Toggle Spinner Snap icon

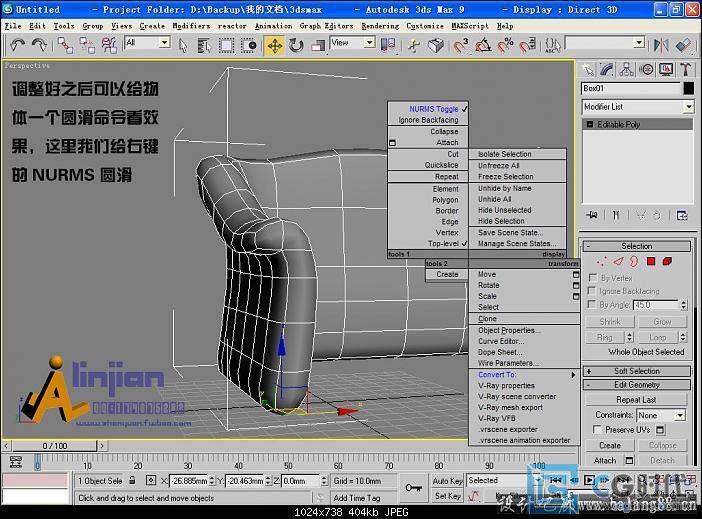[x=527, y=46]
